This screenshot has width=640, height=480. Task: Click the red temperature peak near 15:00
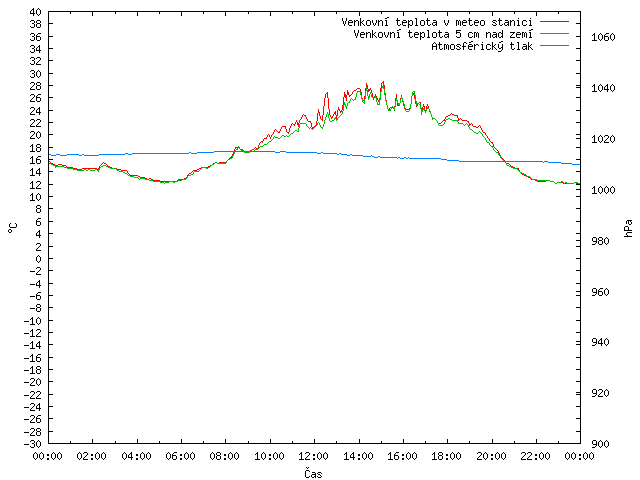(x=383, y=82)
